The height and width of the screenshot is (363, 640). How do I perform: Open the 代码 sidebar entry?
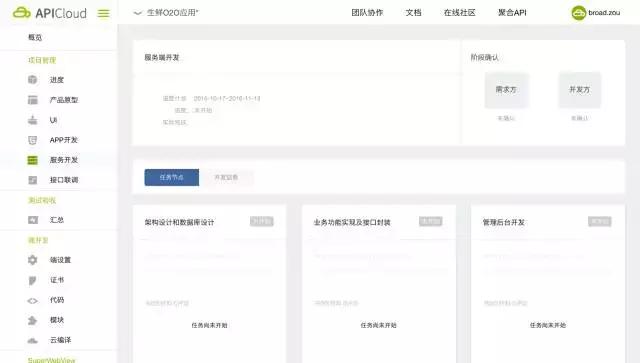point(57,300)
